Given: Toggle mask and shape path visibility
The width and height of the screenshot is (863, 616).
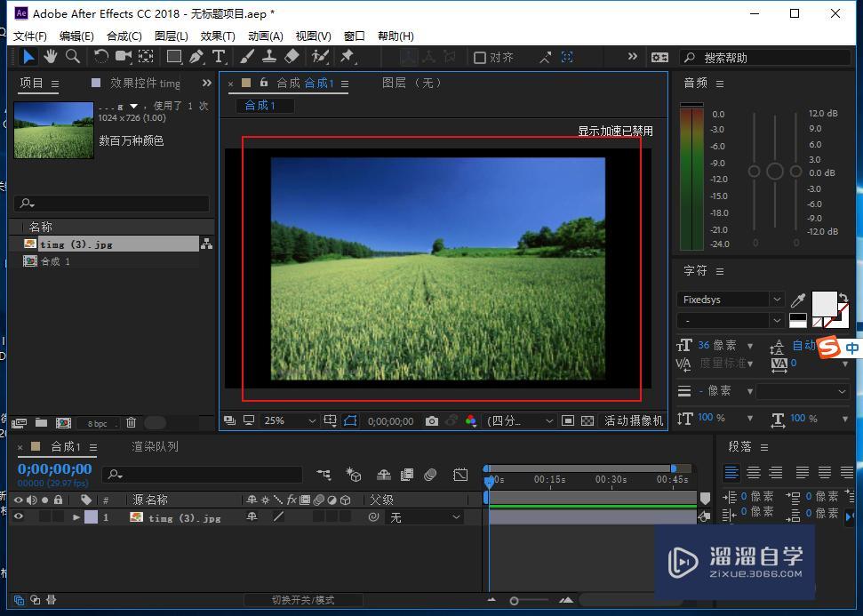Looking at the screenshot, I should click(x=350, y=421).
